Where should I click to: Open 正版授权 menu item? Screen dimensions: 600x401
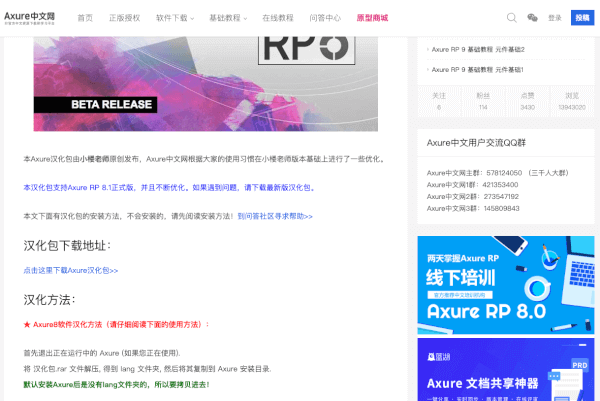point(124,18)
